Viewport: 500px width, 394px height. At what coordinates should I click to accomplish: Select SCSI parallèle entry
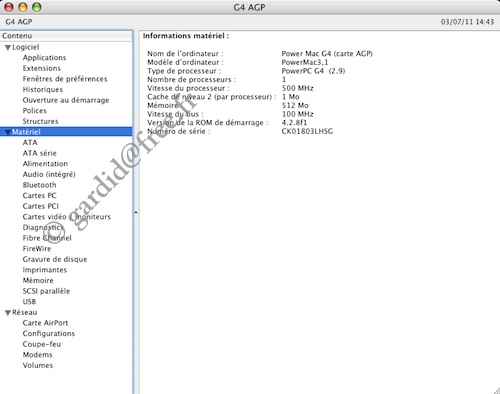click(x=46, y=291)
